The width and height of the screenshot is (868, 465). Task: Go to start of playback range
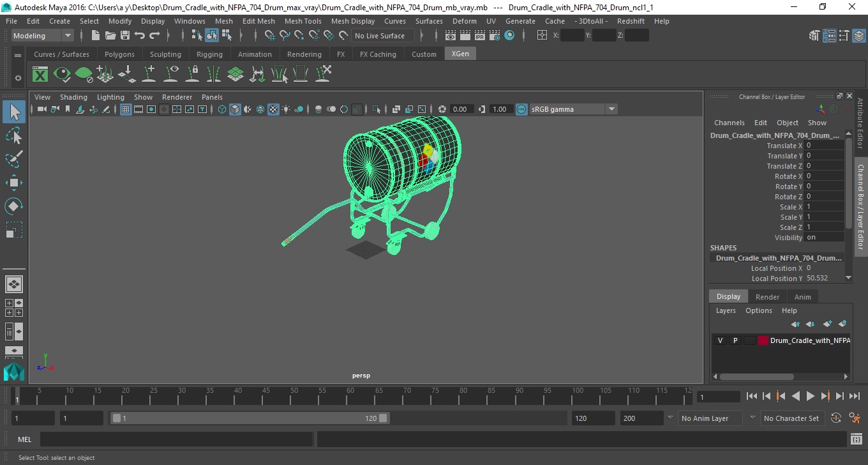[752, 397]
